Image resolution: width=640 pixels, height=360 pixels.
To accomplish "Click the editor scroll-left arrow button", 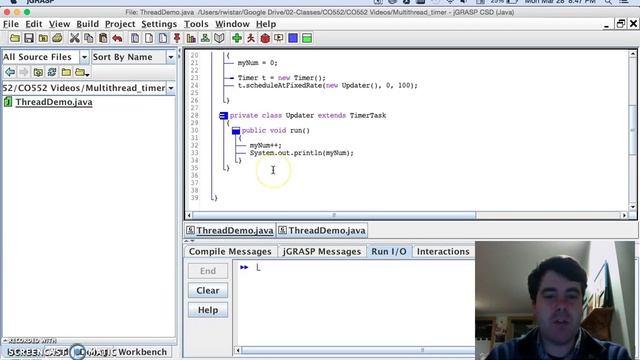I will coord(189,215).
